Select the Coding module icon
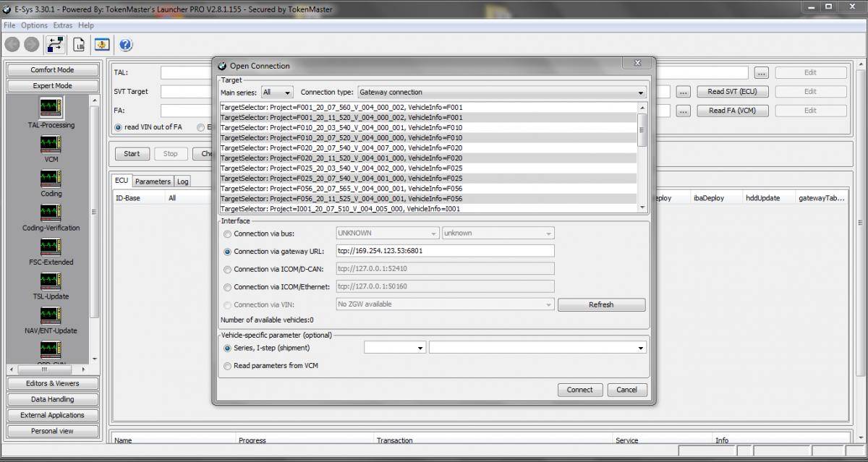This screenshot has width=868, height=462. tap(51, 178)
